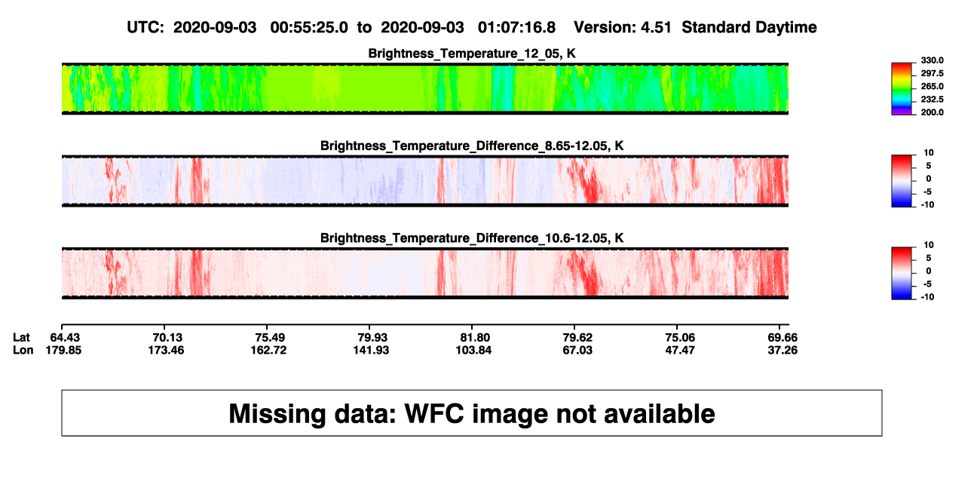Click latitude value '70.13'
This screenshot has width=980, height=503.
pos(167,337)
